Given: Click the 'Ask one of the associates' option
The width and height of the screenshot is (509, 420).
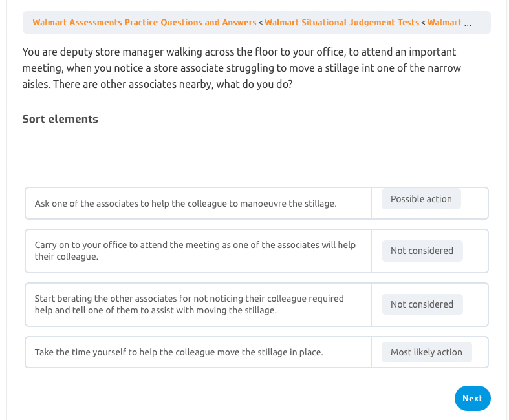Looking at the screenshot, I should (x=186, y=204).
